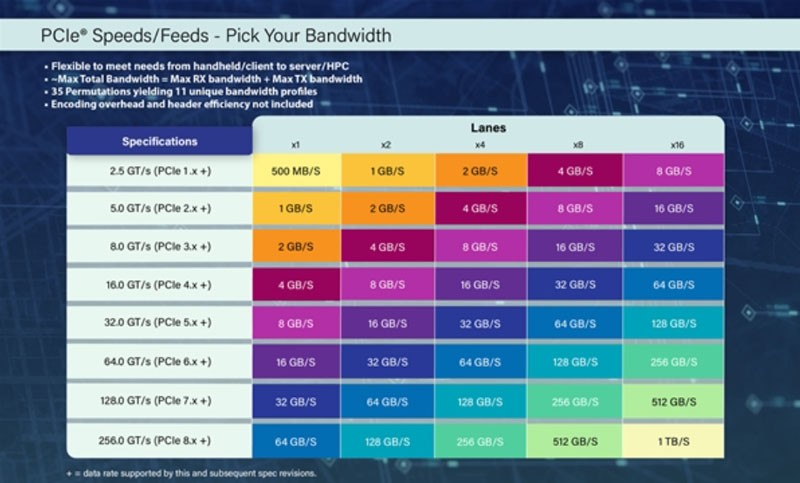
Task: Select the x1 lane column header
Action: point(297,144)
